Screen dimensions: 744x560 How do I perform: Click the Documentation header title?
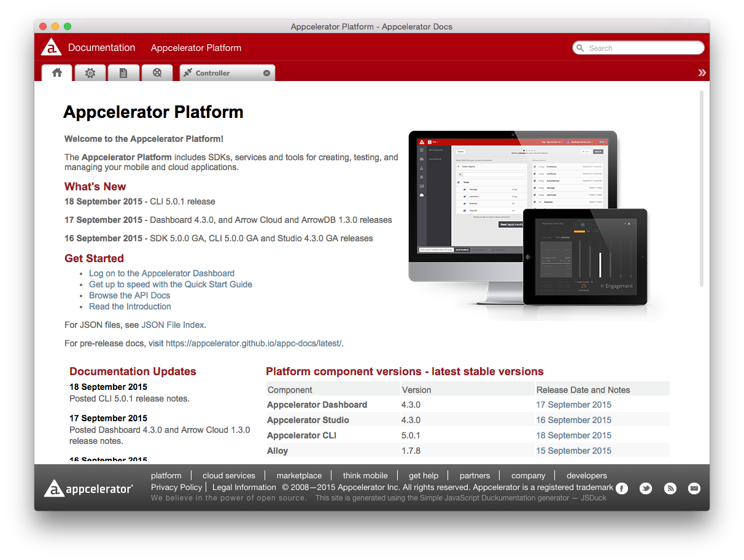pyautogui.click(x=101, y=47)
